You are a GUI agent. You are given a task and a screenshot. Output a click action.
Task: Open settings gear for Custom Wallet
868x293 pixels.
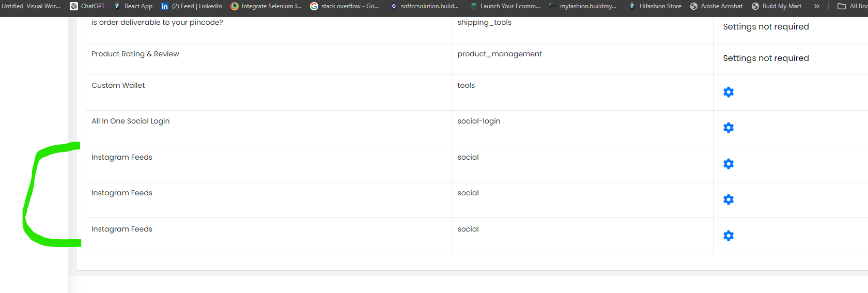pyautogui.click(x=729, y=92)
